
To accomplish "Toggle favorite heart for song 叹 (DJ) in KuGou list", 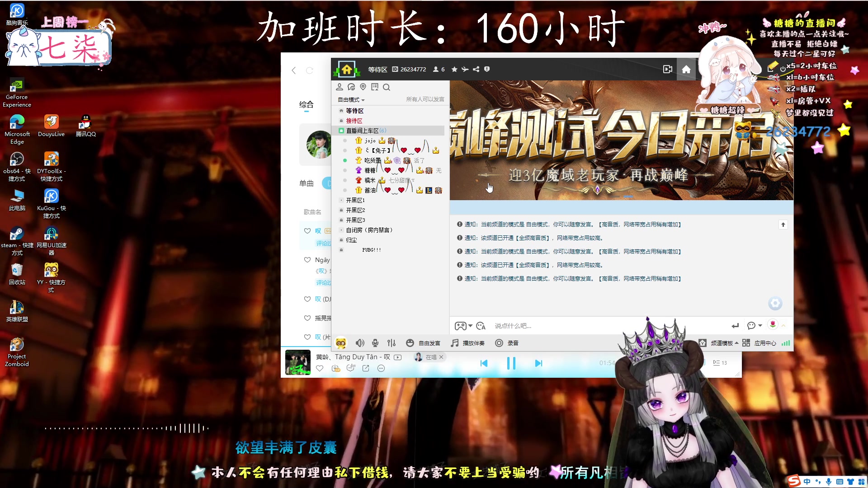I will (x=307, y=299).
